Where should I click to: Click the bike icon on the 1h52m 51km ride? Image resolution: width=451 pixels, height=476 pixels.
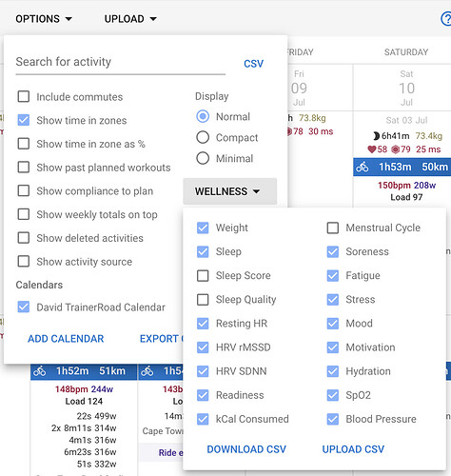click(x=40, y=371)
